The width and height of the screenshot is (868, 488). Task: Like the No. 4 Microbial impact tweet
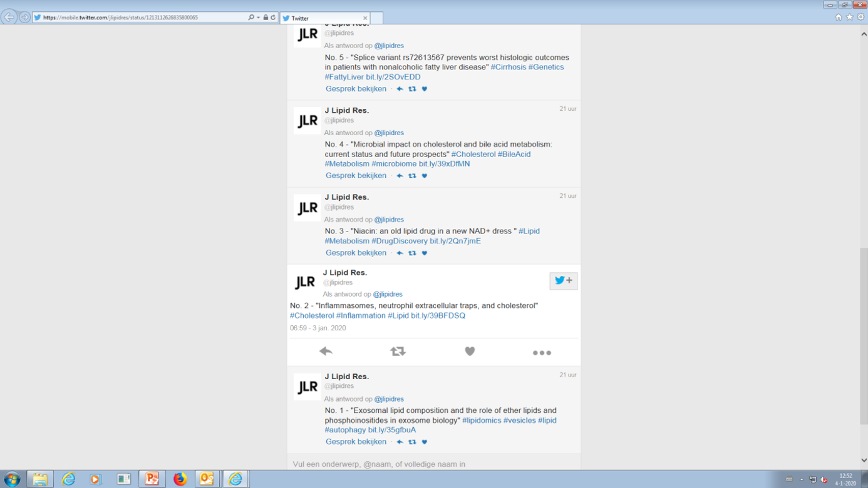[425, 176]
